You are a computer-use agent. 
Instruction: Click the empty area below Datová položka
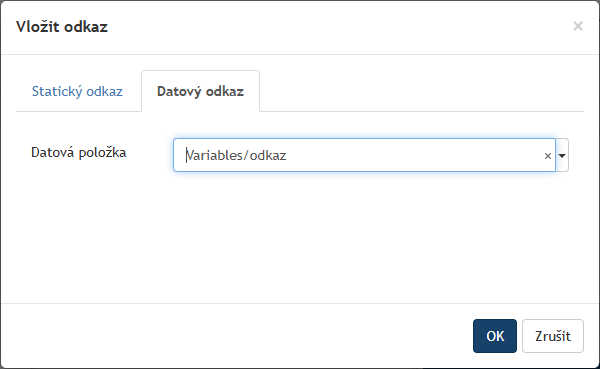click(x=300, y=237)
